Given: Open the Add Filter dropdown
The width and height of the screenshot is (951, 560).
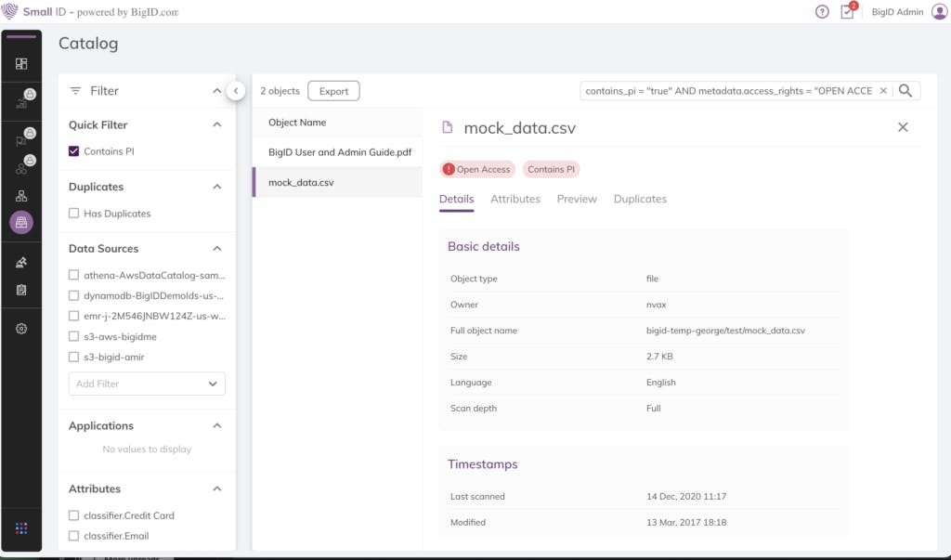Looking at the screenshot, I should 147,384.
